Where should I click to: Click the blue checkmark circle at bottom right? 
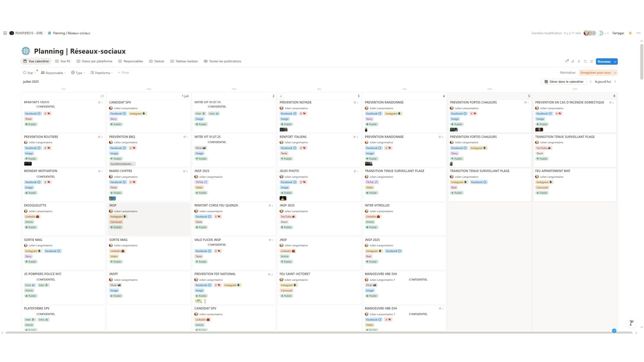[x=614, y=331]
